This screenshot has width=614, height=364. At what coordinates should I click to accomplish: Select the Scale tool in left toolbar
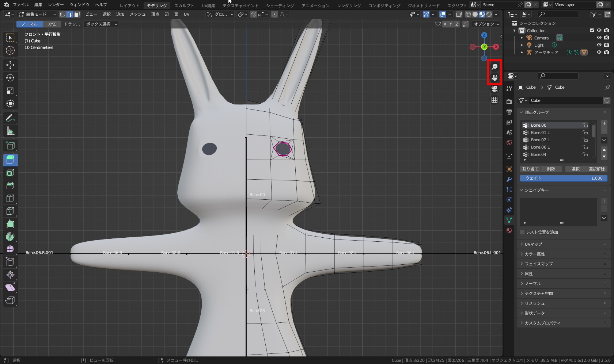click(10, 91)
